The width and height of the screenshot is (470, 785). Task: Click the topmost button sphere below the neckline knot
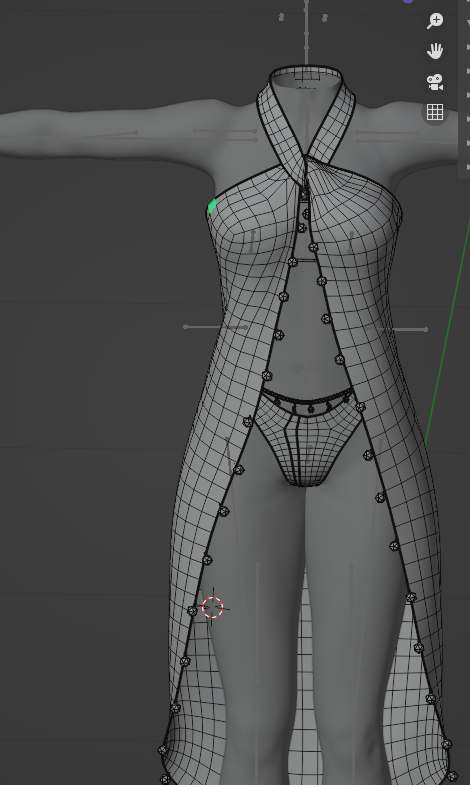tap(305, 194)
